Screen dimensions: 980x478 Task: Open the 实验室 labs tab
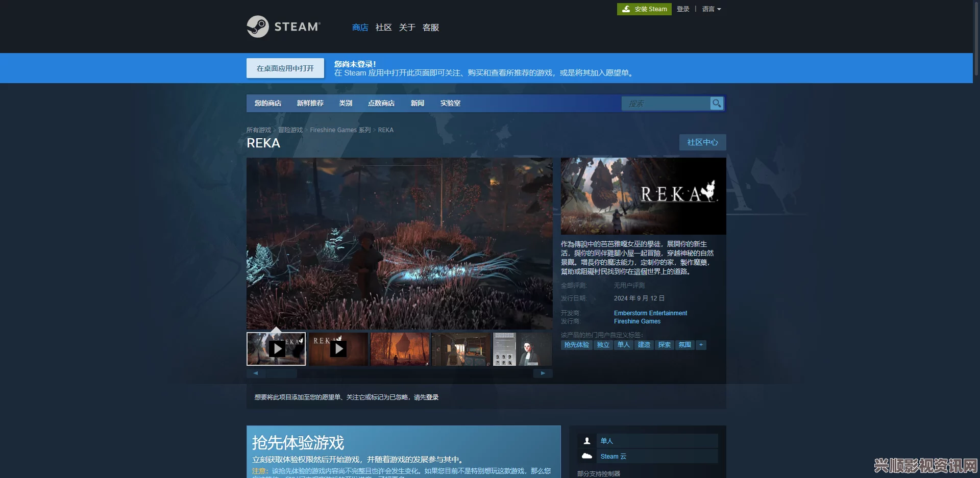(450, 103)
